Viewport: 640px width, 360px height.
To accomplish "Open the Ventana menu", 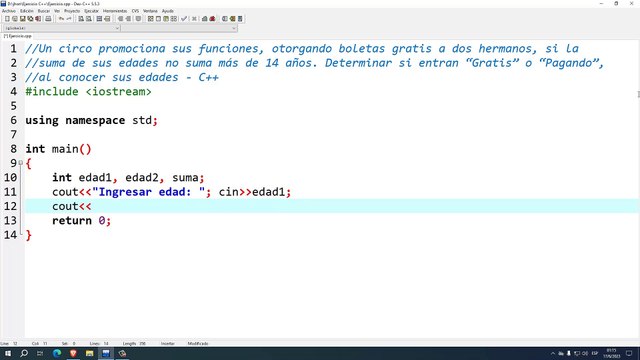I will [150, 11].
